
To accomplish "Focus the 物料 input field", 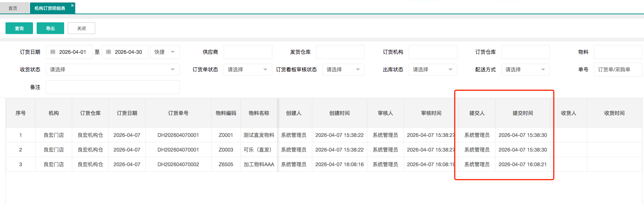I will click(618, 52).
